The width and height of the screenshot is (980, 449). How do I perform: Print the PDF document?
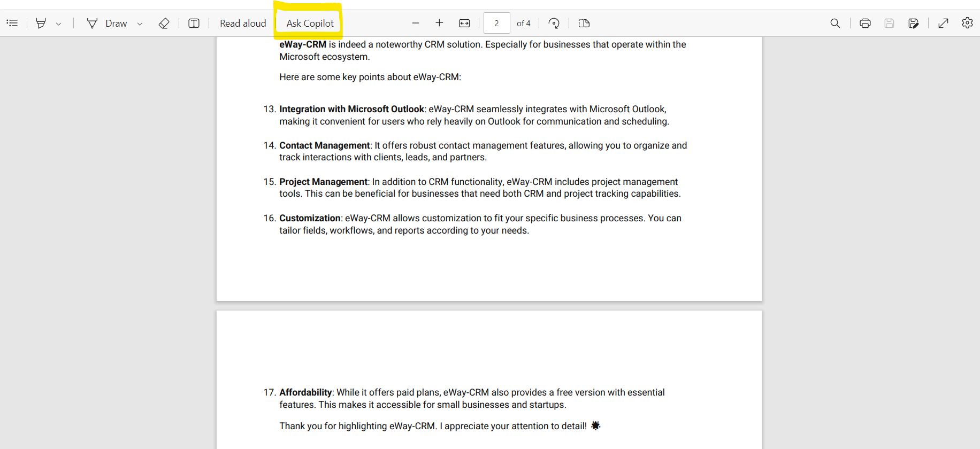(x=865, y=23)
